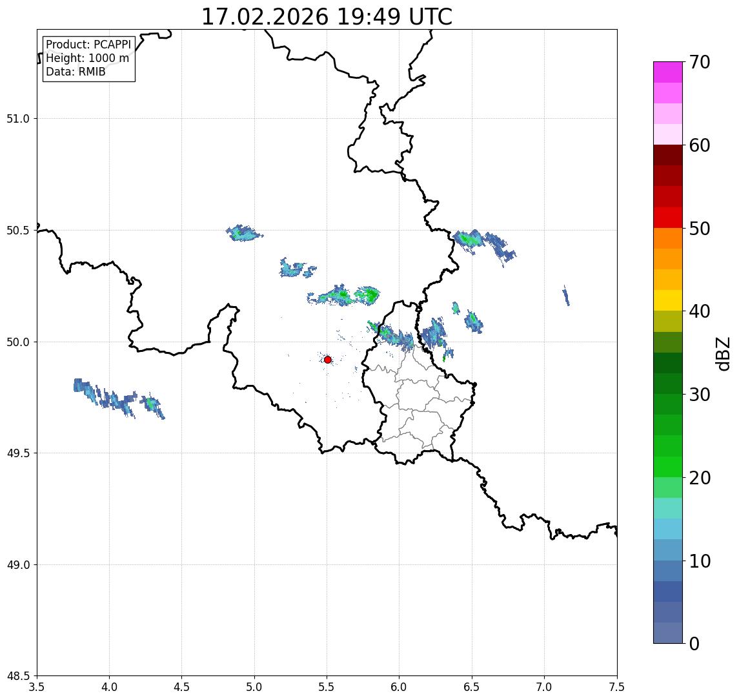Click the dark red colorbar swatch below 60

668,155
